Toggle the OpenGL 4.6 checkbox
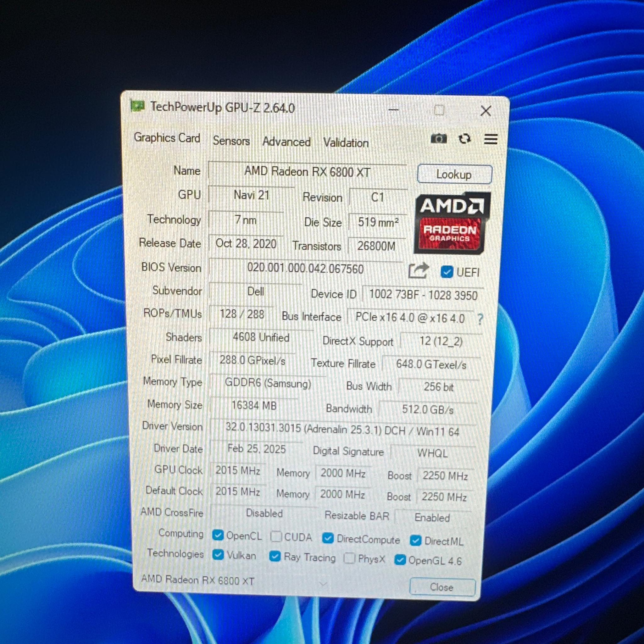 400,560
